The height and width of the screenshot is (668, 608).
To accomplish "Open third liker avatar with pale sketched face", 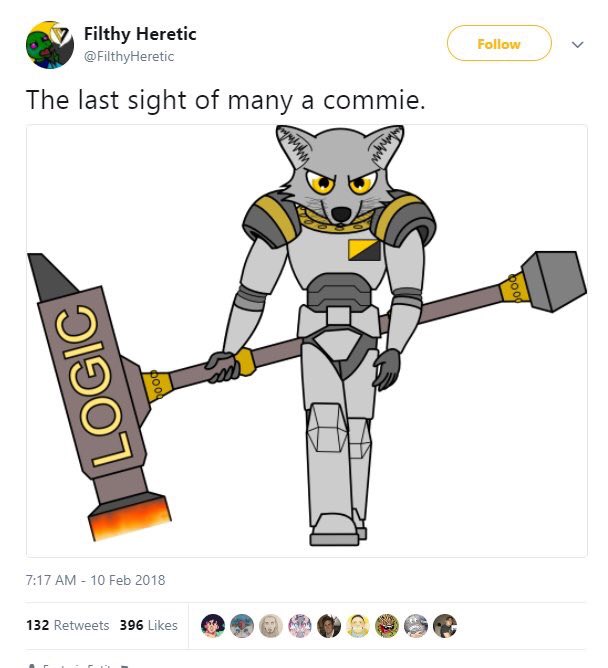I will pyautogui.click(x=271, y=626).
